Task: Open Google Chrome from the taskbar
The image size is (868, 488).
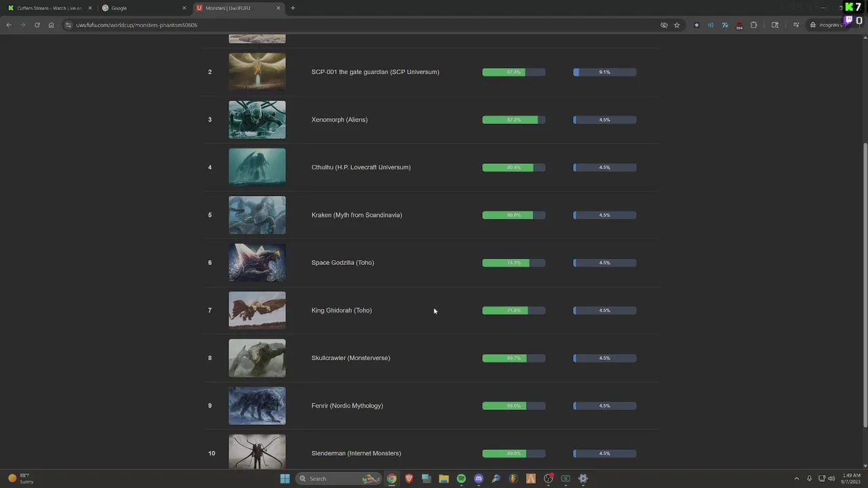Action: click(391, 479)
